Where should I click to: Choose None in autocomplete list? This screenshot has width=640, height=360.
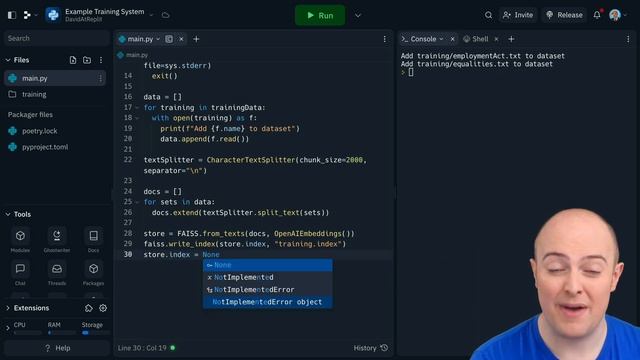point(268,265)
